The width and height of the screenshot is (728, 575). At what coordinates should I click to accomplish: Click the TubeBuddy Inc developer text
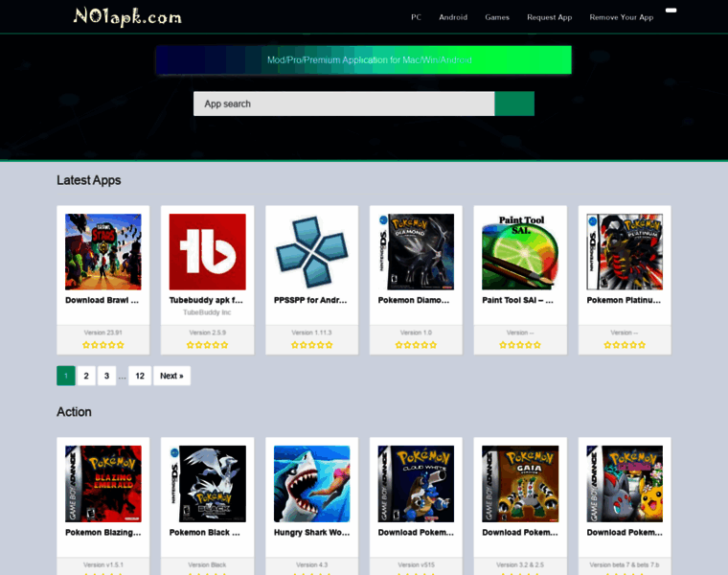pos(207,312)
